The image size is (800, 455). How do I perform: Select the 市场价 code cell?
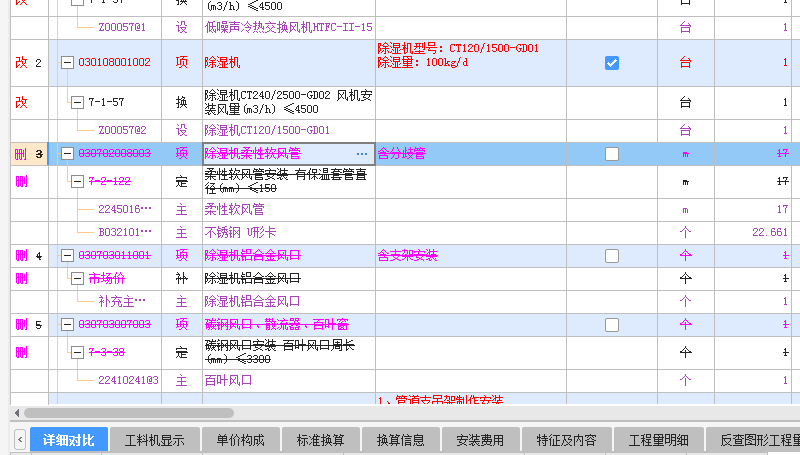(105, 279)
